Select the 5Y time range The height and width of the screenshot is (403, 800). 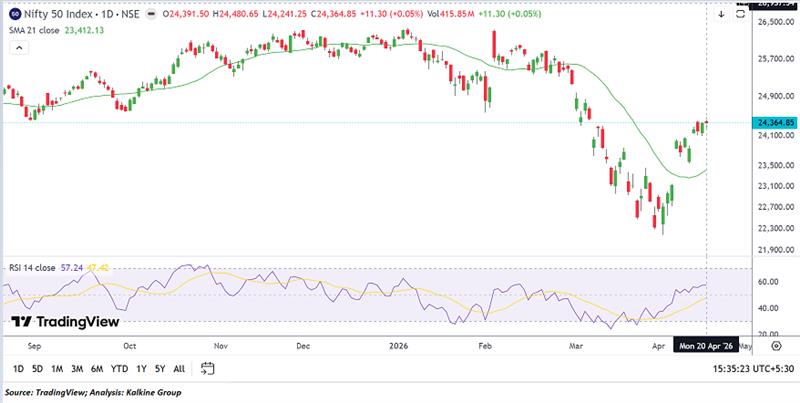click(x=160, y=369)
